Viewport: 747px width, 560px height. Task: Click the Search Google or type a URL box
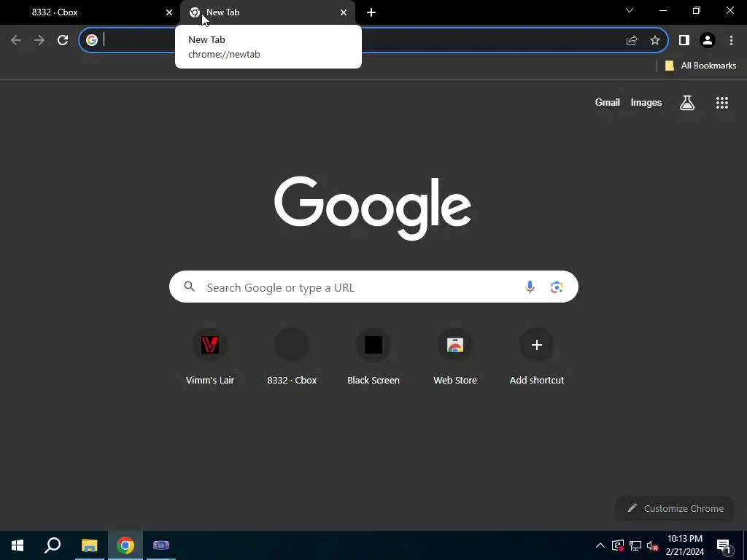[373, 287]
